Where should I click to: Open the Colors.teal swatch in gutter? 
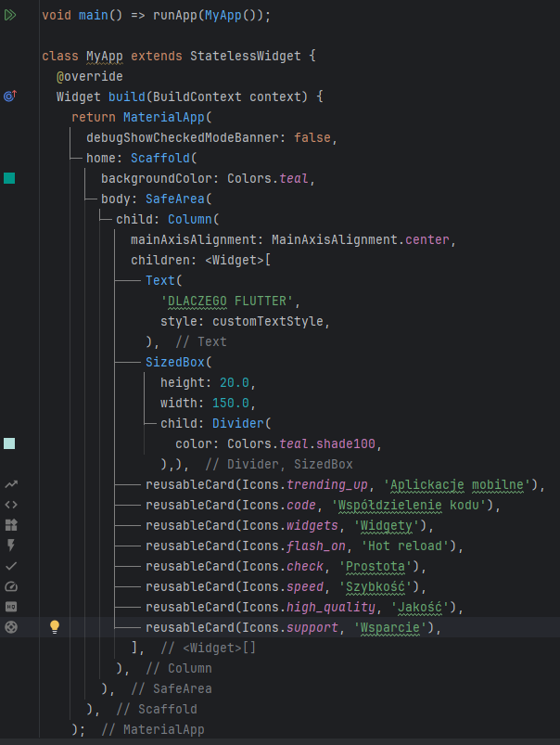click(10, 178)
